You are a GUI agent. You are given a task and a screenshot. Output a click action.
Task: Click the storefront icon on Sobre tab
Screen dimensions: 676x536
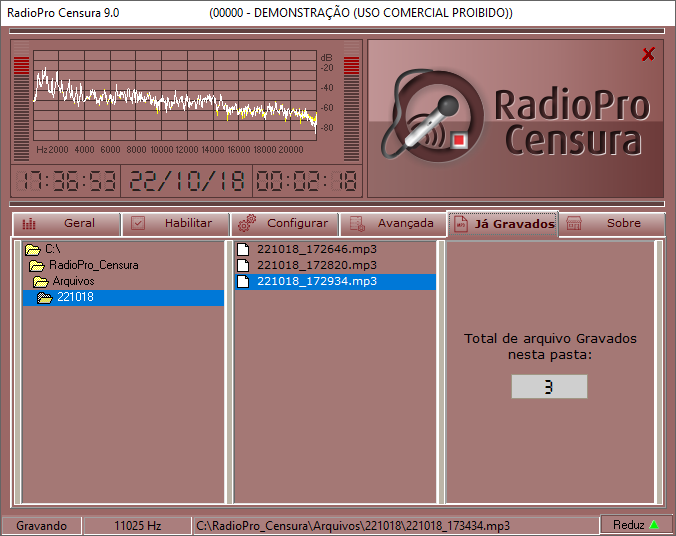pos(574,223)
